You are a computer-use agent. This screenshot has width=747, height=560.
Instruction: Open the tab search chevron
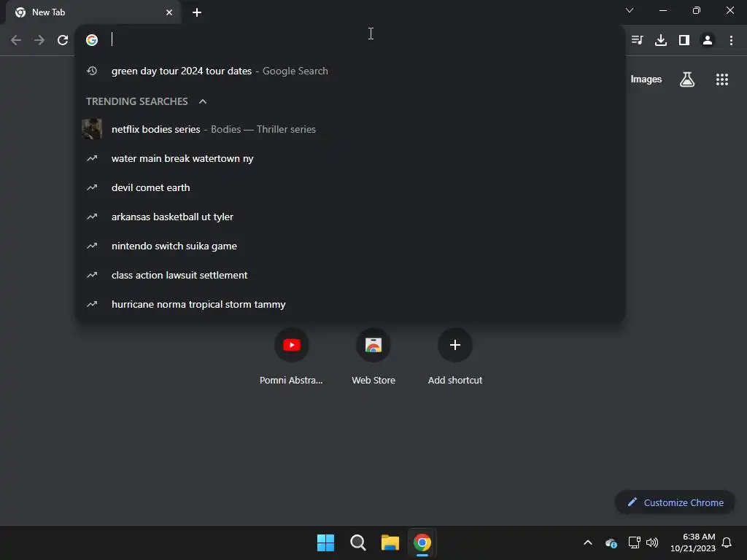point(630,10)
